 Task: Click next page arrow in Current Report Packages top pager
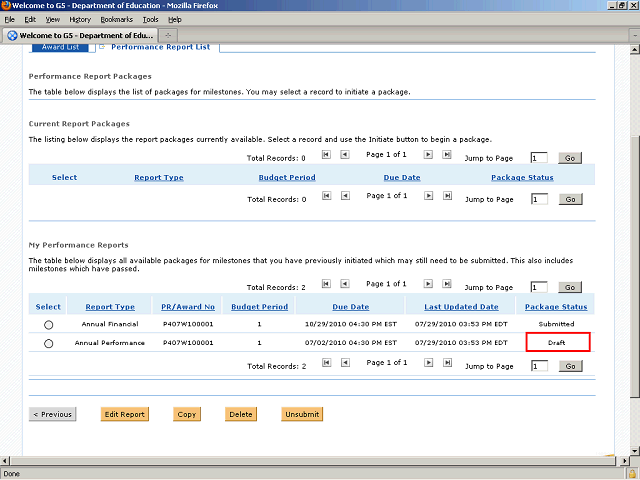428,155
